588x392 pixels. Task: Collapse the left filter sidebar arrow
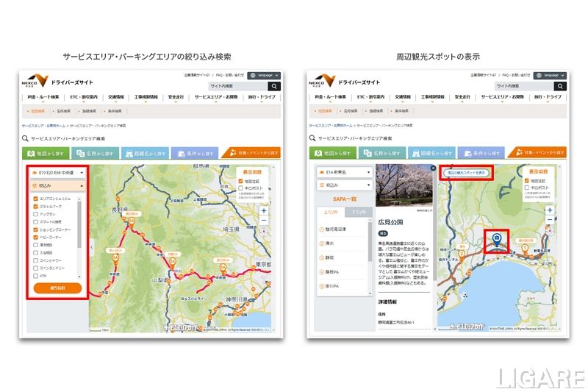pos(91,248)
